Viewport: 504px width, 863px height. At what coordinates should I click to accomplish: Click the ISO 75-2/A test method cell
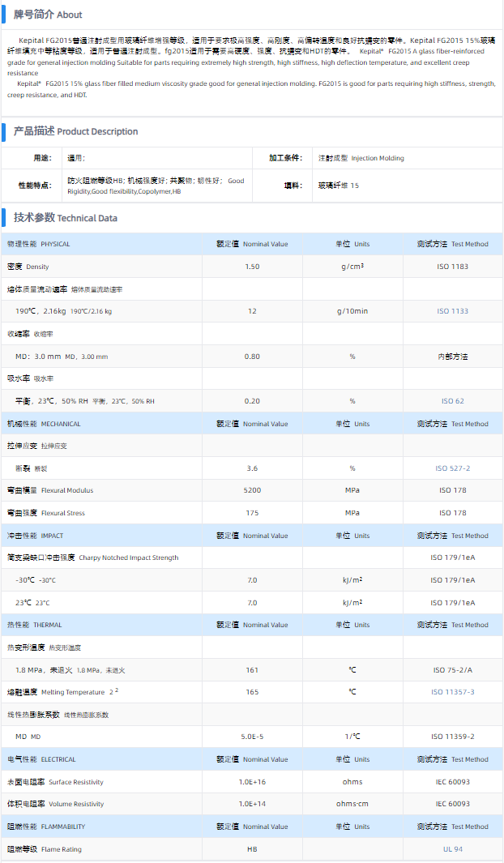pos(452,670)
